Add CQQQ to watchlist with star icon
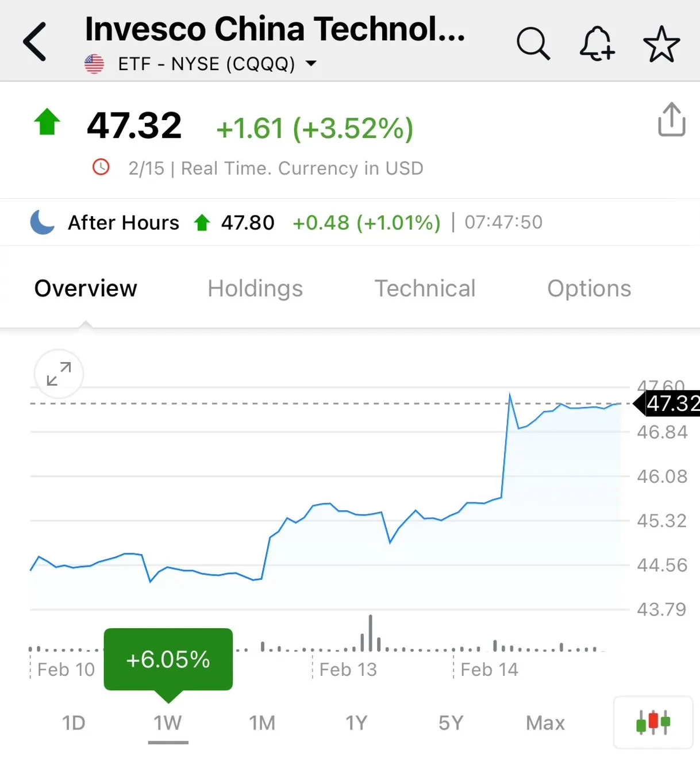Screen dimensions: 700x773 coord(661,44)
